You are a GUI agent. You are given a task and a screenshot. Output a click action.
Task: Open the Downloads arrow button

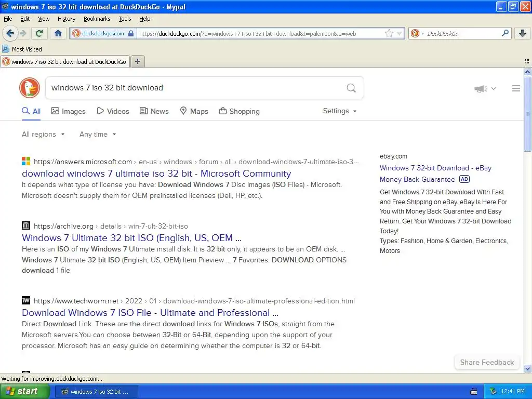click(523, 33)
